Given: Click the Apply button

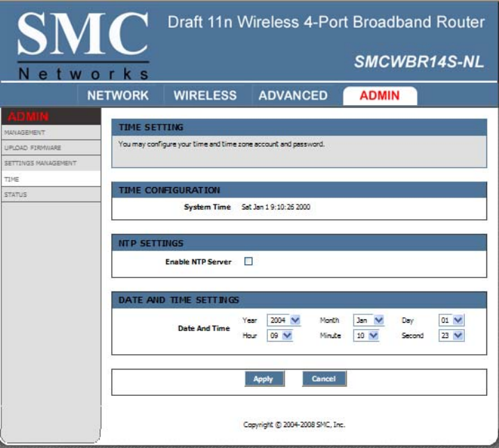Looking at the screenshot, I should 264,378.
